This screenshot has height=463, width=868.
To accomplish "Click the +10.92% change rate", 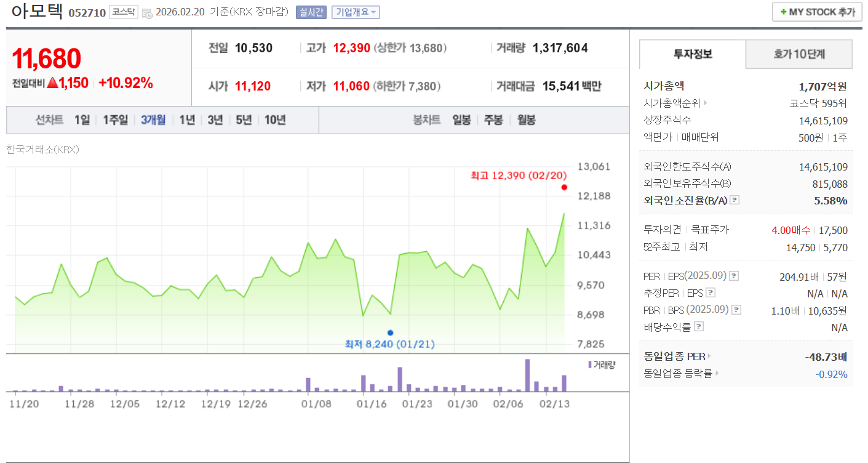I will (125, 83).
